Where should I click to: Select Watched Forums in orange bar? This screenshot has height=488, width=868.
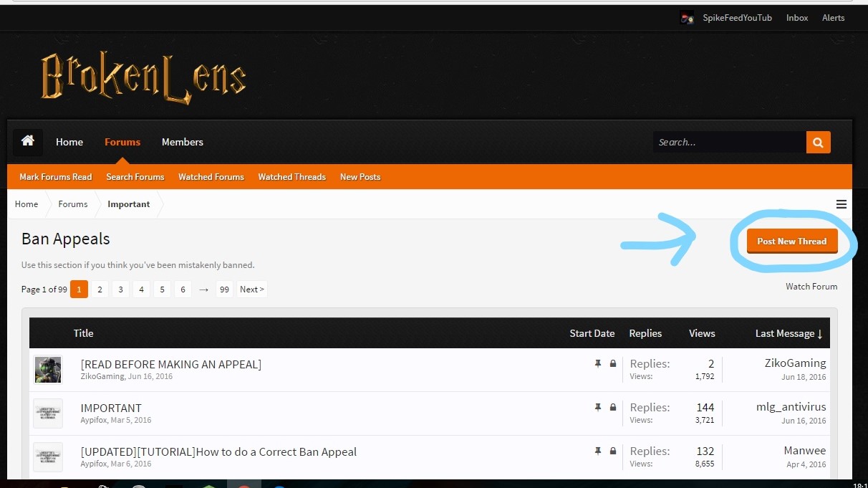click(211, 177)
